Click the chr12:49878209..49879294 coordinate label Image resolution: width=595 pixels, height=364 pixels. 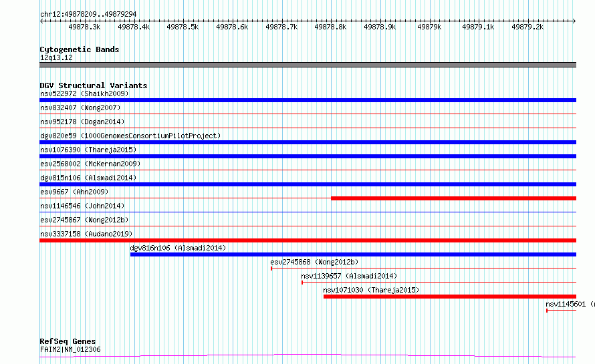[88, 14]
